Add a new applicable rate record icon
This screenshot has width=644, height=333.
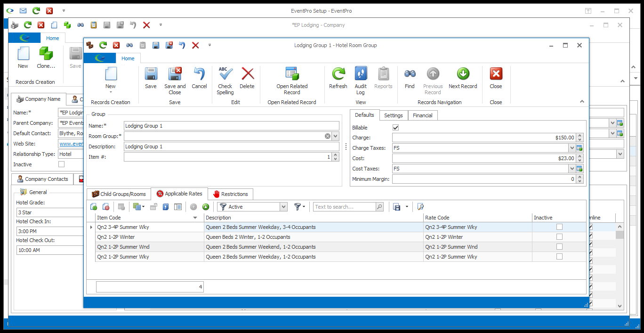click(x=94, y=207)
